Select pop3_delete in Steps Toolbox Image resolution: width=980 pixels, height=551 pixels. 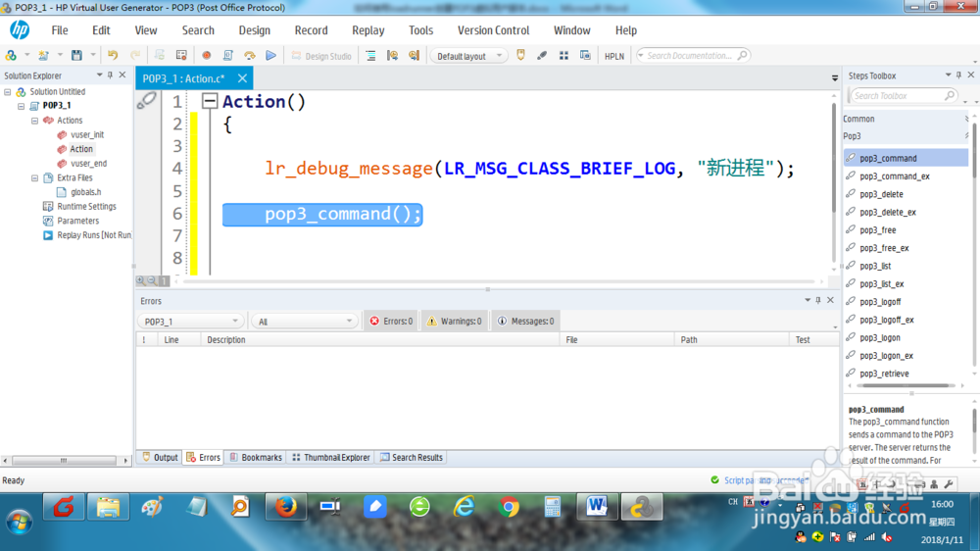pos(881,194)
